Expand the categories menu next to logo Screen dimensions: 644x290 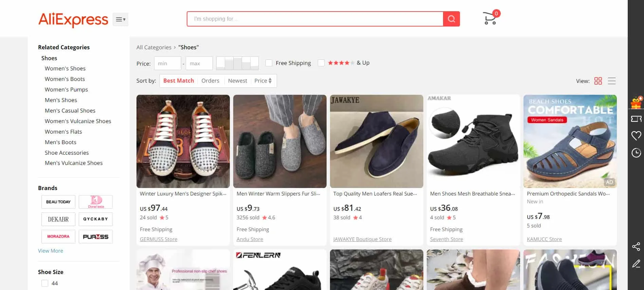[121, 19]
